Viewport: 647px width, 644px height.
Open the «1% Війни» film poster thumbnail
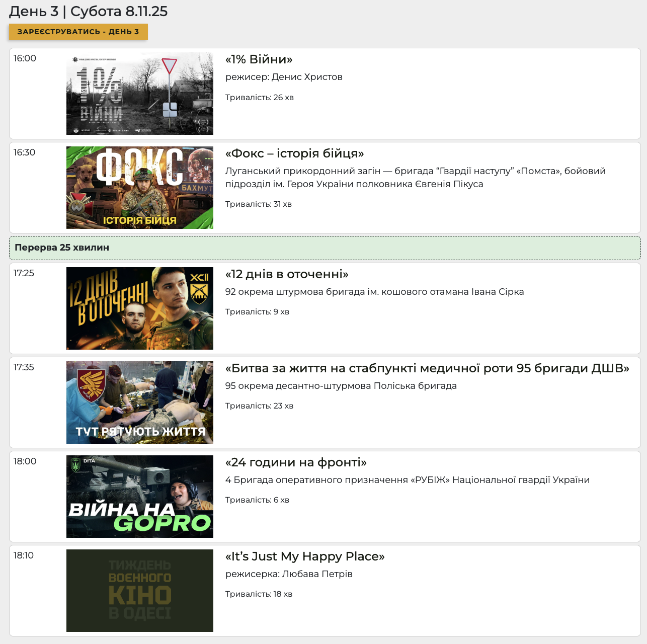tap(140, 94)
